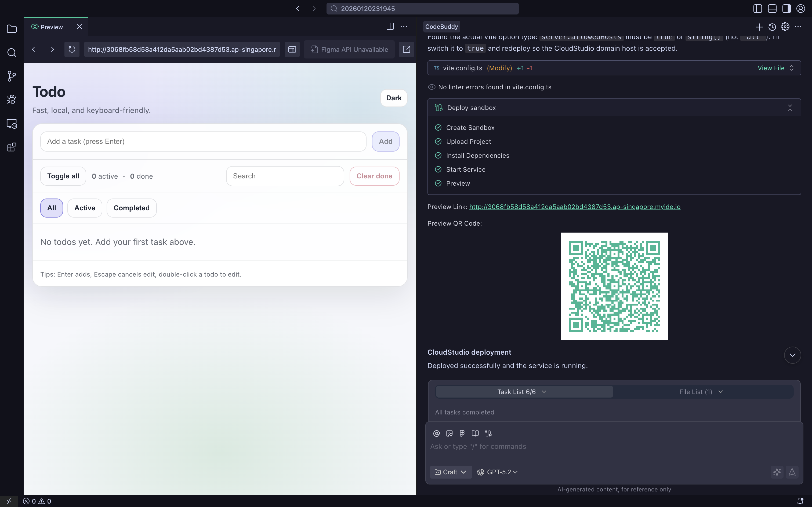The width and height of the screenshot is (812, 507).
Task: Click the attach image icon in chat
Action: pyautogui.click(x=449, y=433)
